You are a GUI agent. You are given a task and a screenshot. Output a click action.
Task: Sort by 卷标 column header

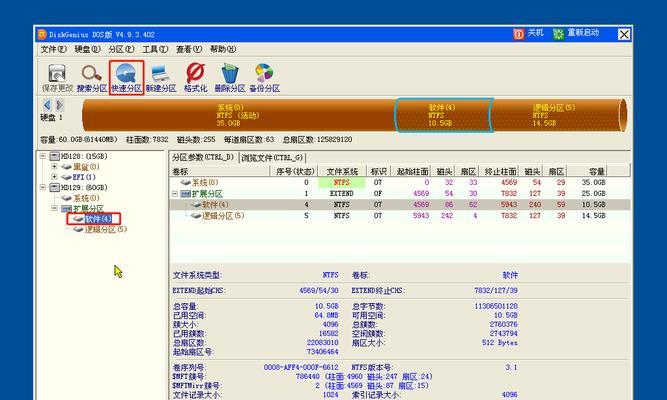pyautogui.click(x=220, y=171)
